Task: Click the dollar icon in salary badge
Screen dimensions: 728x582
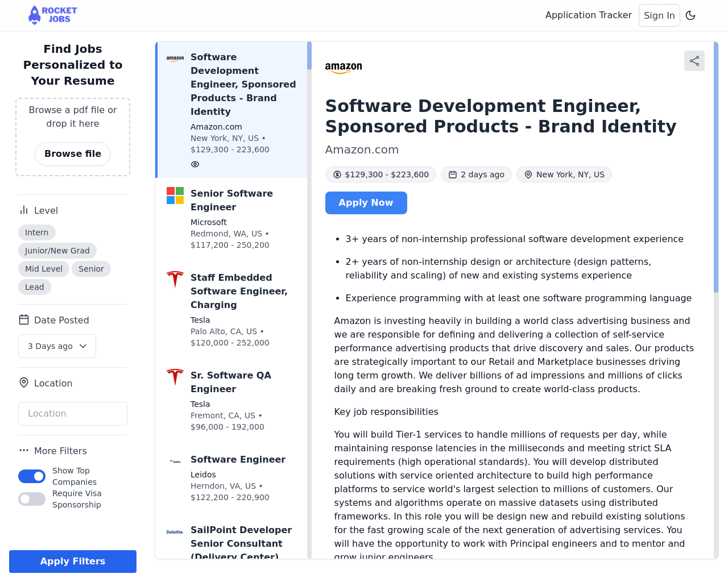Action: pyautogui.click(x=337, y=174)
